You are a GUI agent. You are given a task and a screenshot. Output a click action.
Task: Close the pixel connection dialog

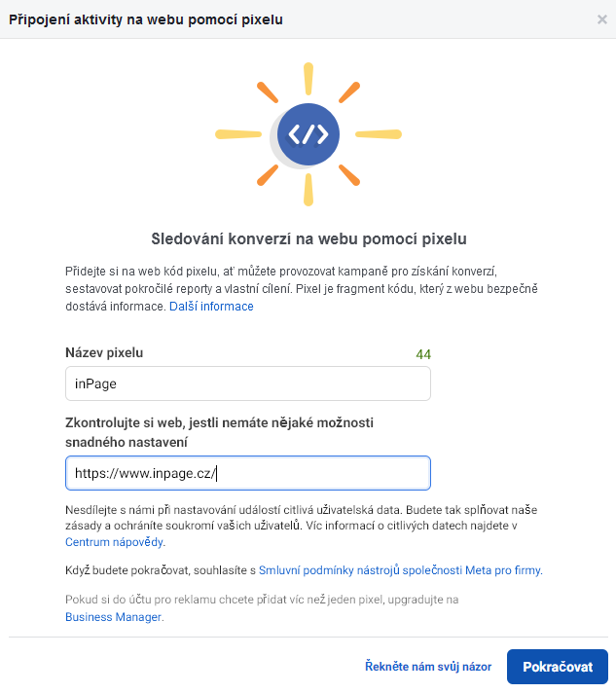pos(601,19)
